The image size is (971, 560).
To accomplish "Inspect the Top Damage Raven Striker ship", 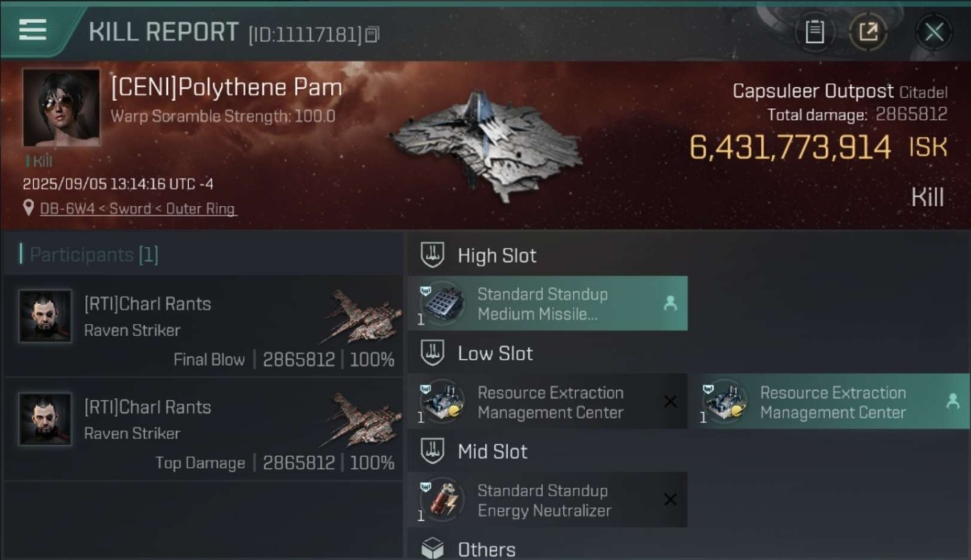I will 363,420.
